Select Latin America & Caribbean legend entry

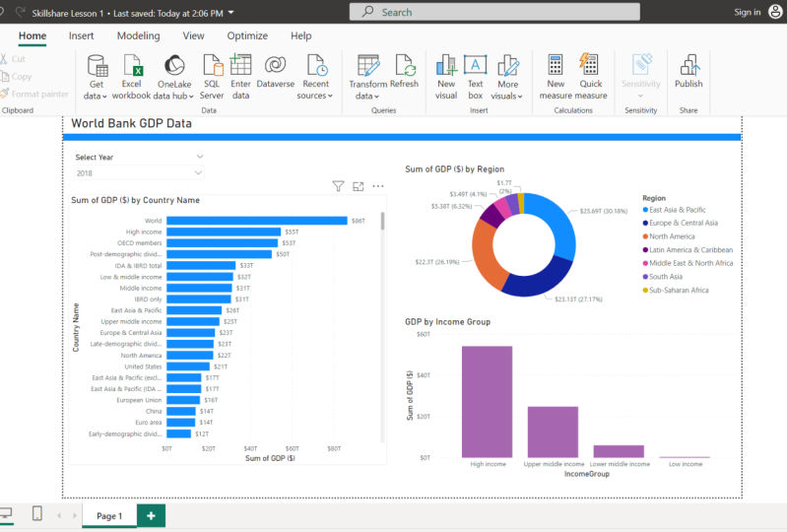(x=688, y=250)
